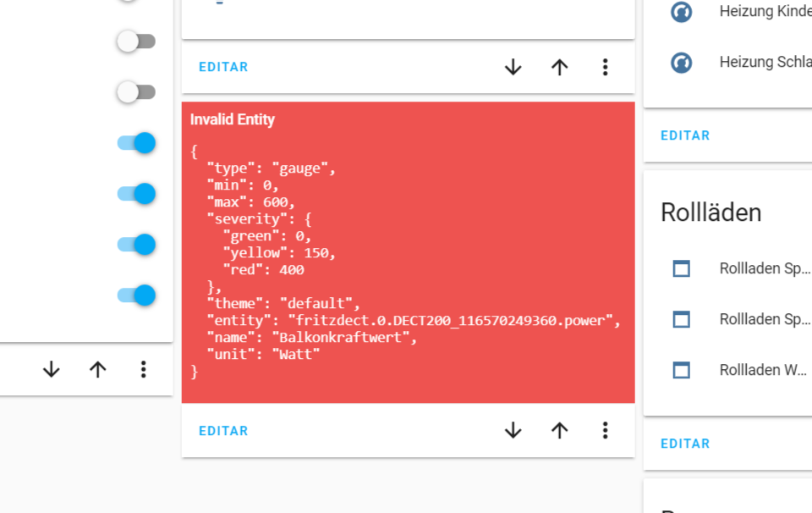Click the Rollläden card title
This screenshot has height=513, width=812.
713,212
